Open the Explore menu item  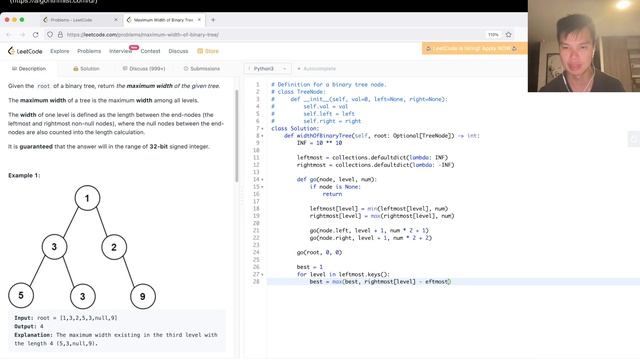(x=60, y=51)
